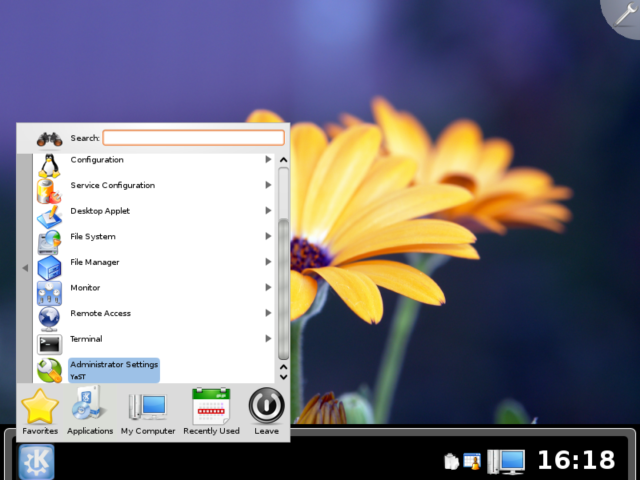Click the Monitor gauges icon
640x480 pixels.
[x=49, y=293]
